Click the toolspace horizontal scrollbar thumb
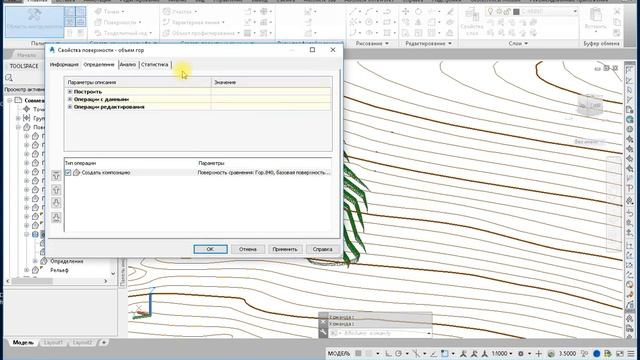This screenshot has width=640, height=360. pyautogui.click(x=31, y=281)
